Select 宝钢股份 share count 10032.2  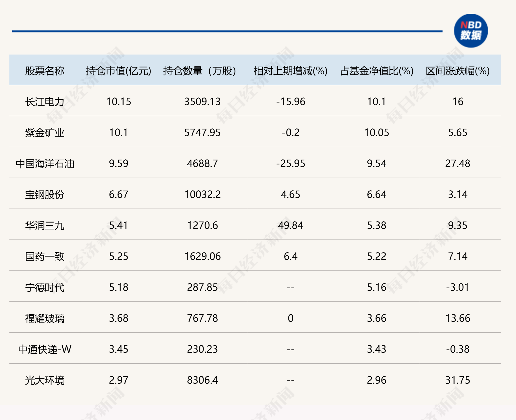click(202, 195)
